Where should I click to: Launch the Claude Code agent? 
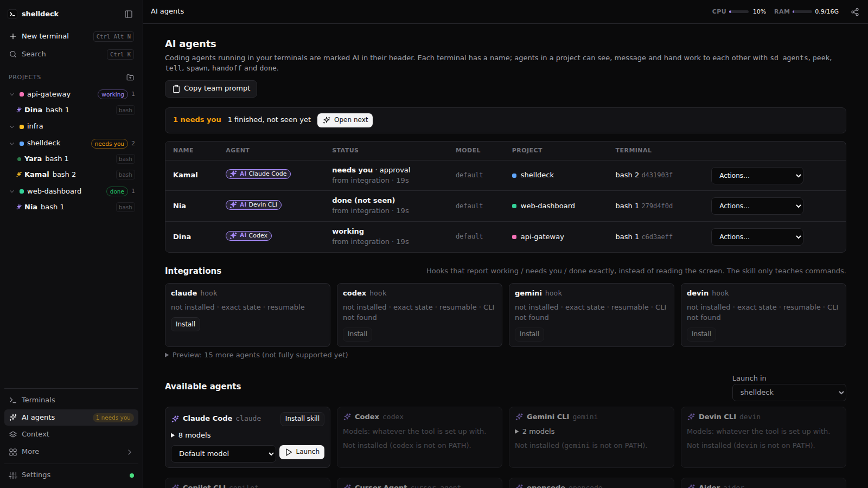point(302,452)
